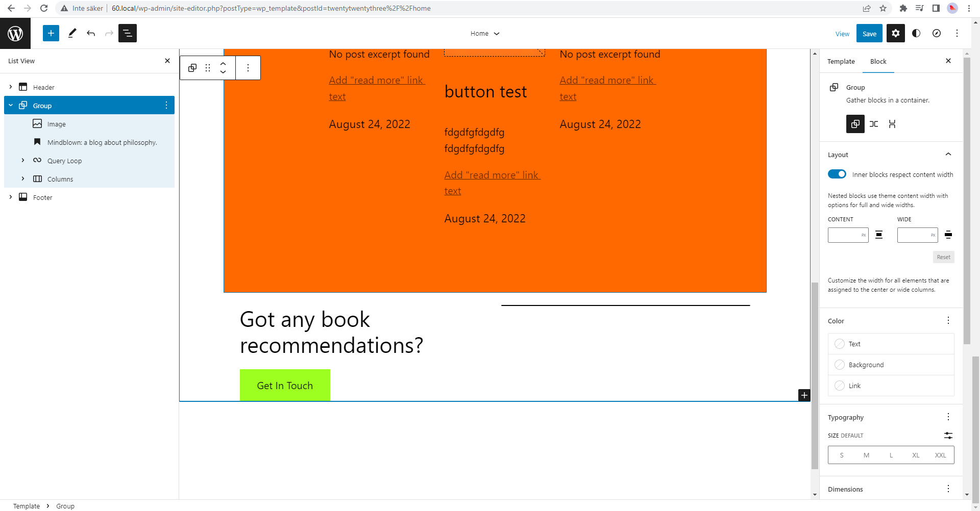Expand the Columns item
This screenshot has width=980, height=511.
click(x=23, y=178)
